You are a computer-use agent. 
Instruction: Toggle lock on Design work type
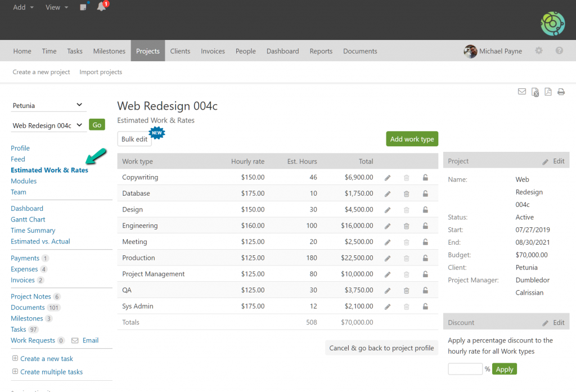(426, 210)
